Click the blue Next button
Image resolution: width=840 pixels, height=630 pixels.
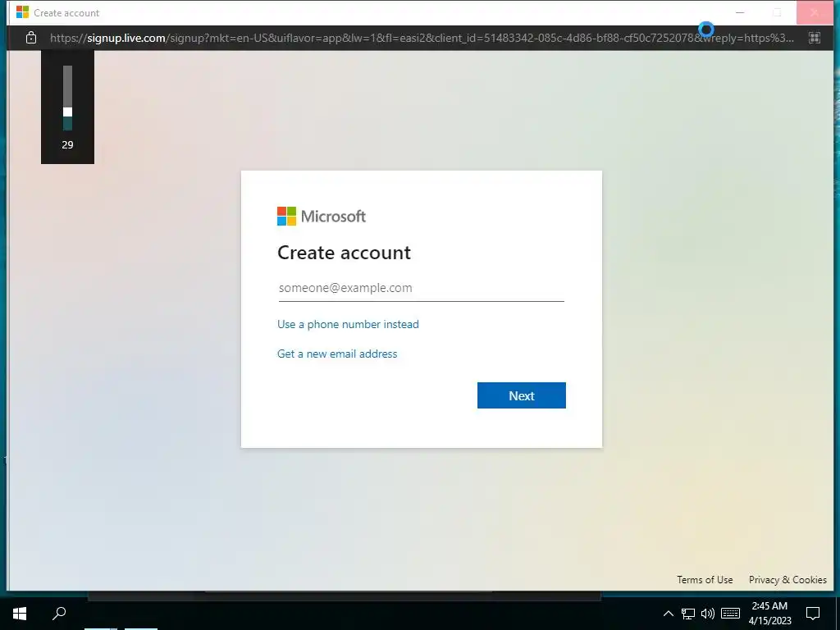tap(521, 395)
